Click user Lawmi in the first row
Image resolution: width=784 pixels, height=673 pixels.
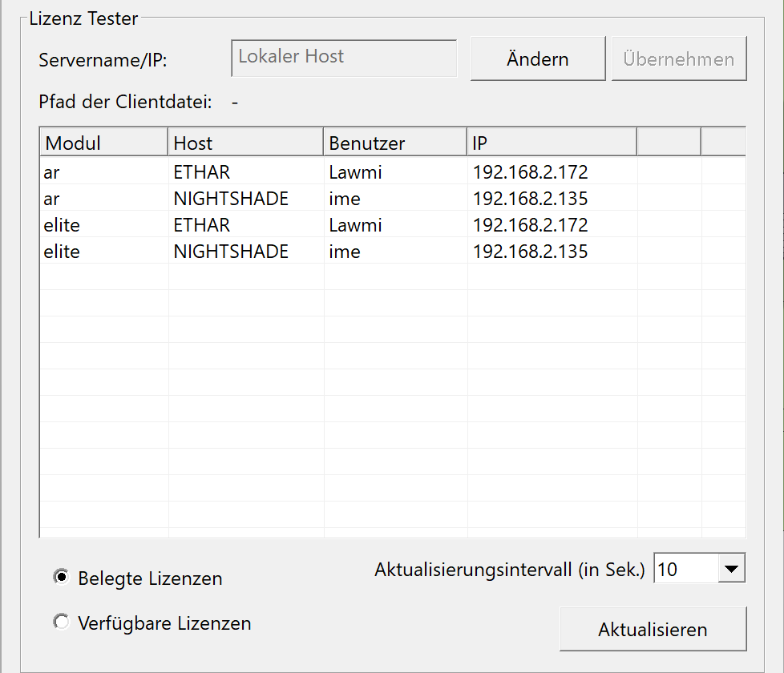[x=354, y=171]
